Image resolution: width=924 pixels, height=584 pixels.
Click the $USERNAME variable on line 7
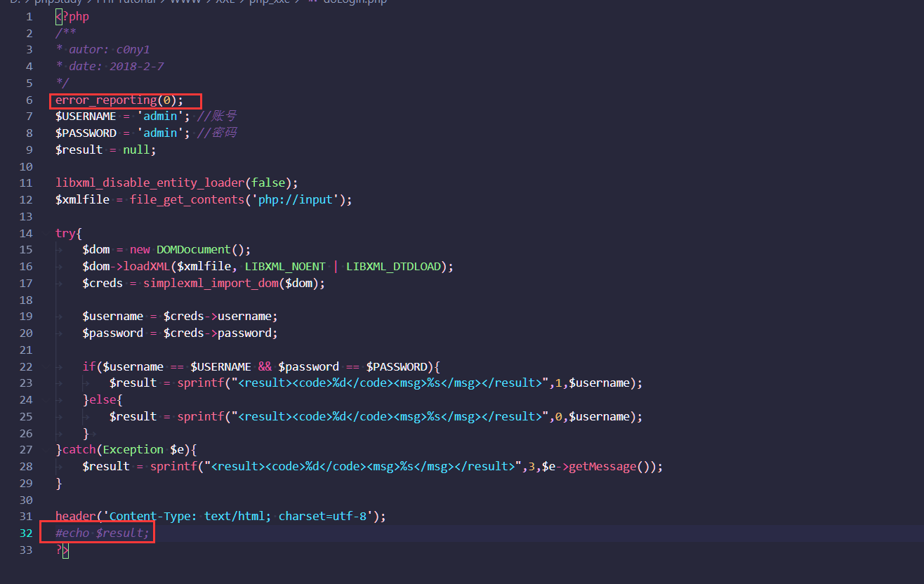pyautogui.click(x=86, y=117)
